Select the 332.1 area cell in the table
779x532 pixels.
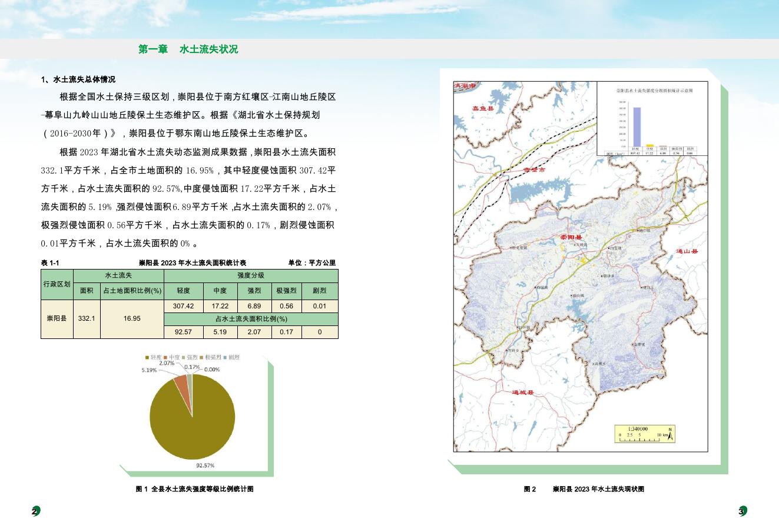[87, 318]
